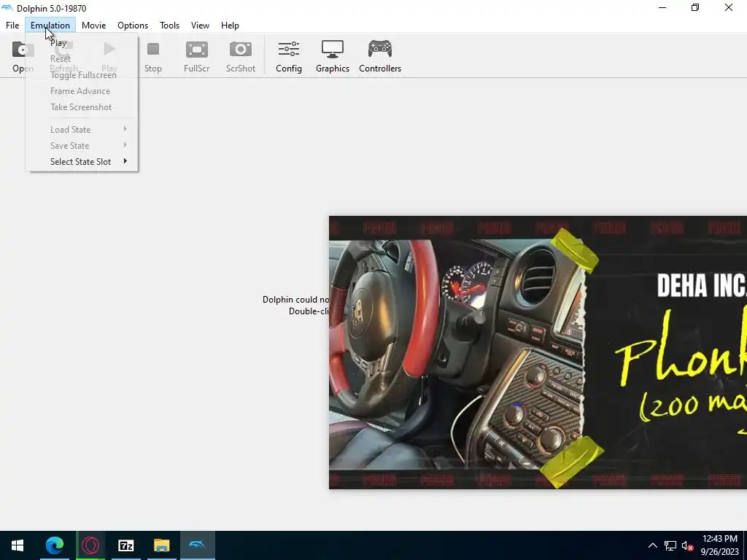Show hidden system tray icons
Viewport: 747px width, 560px height.
pos(653,545)
